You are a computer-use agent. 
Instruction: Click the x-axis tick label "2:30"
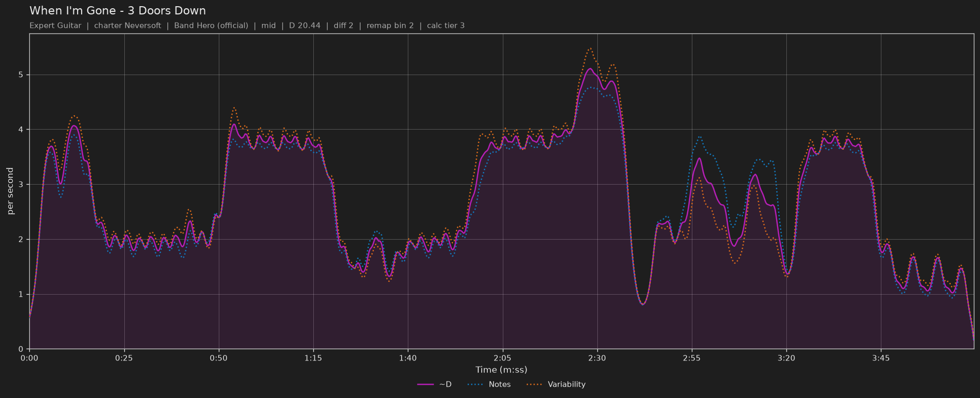coord(597,358)
